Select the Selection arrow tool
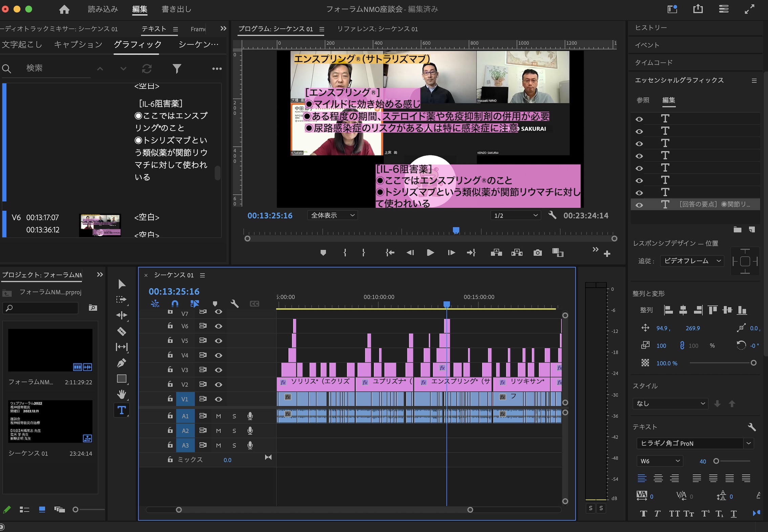 122,284
